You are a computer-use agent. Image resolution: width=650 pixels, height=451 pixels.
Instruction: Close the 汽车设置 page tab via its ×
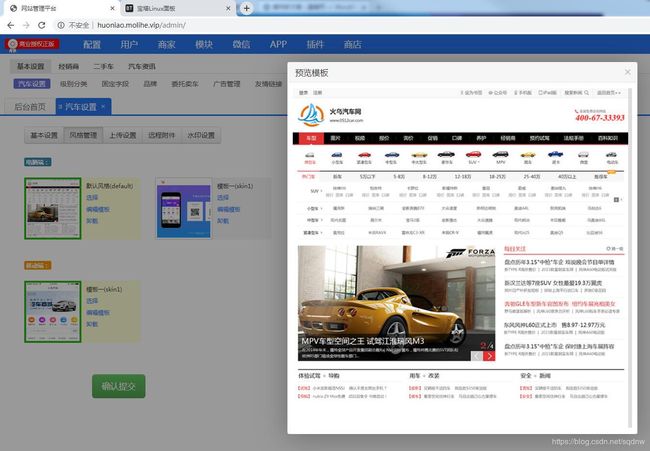pyautogui.click(x=103, y=107)
